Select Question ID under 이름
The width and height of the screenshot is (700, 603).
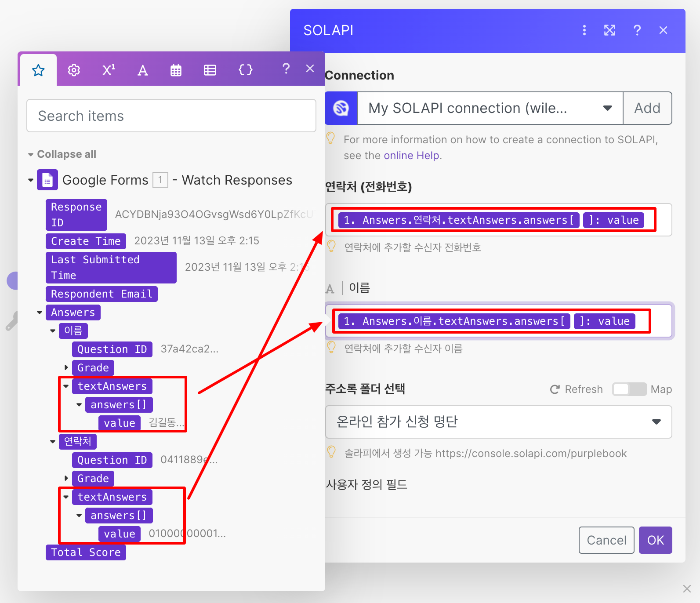point(112,349)
